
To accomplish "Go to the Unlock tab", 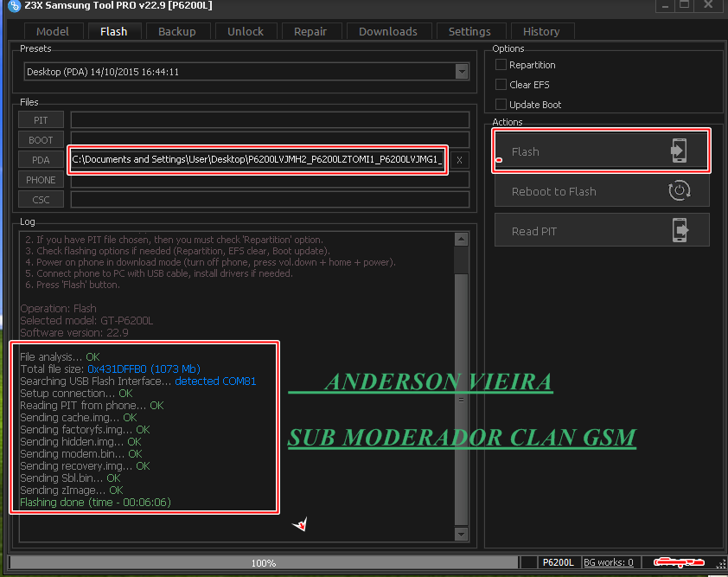I will [x=246, y=32].
